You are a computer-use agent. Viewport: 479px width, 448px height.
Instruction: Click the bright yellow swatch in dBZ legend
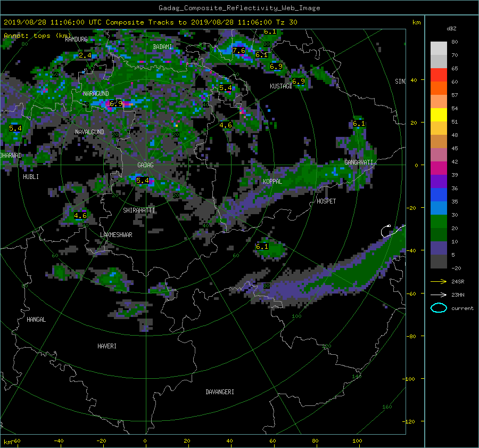point(439,115)
